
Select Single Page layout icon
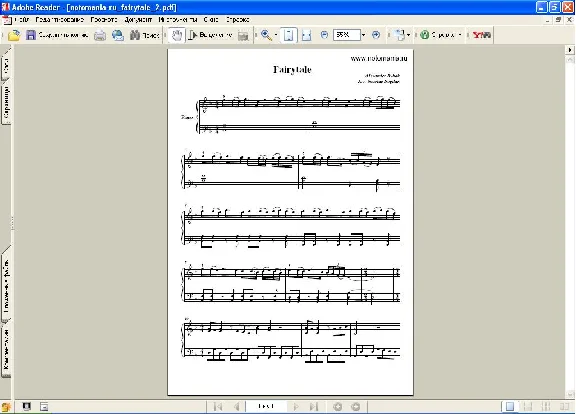(510, 406)
